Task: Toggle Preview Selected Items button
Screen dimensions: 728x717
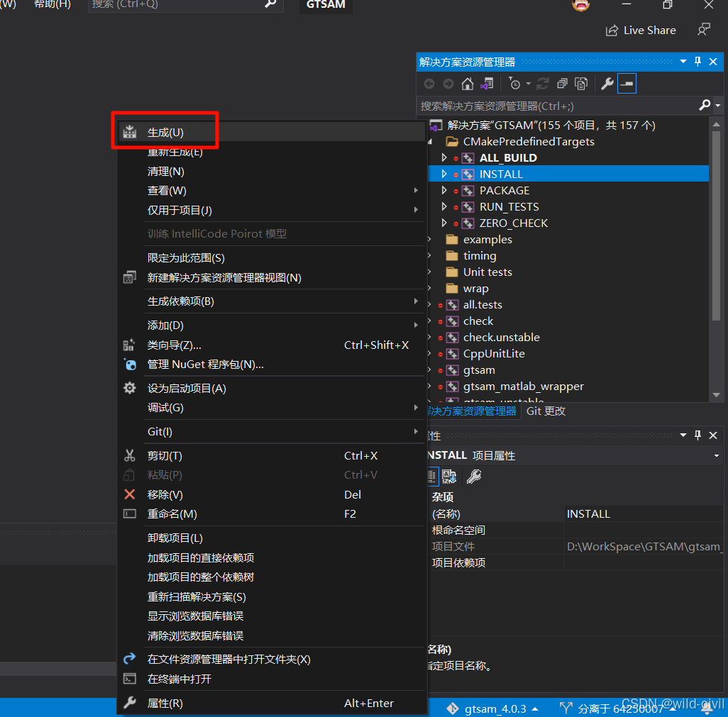Action: [x=627, y=84]
